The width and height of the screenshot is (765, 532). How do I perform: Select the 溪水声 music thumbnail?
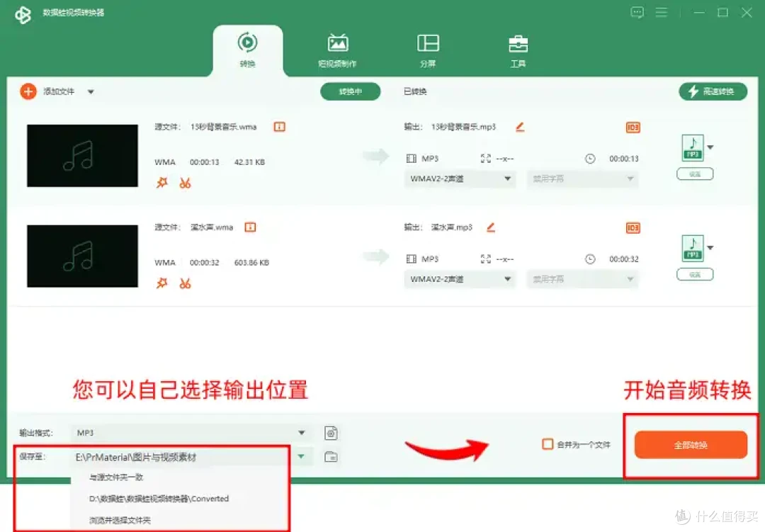[82, 256]
